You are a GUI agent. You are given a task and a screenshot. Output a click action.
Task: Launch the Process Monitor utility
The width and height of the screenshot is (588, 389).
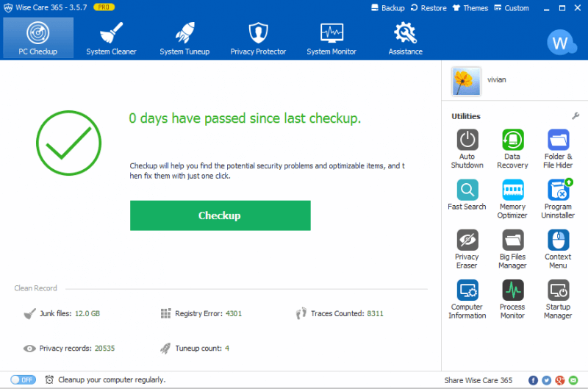click(x=512, y=290)
